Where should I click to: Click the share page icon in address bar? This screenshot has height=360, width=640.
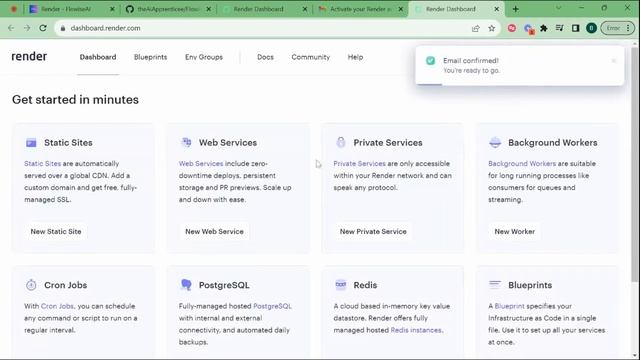tap(476, 28)
